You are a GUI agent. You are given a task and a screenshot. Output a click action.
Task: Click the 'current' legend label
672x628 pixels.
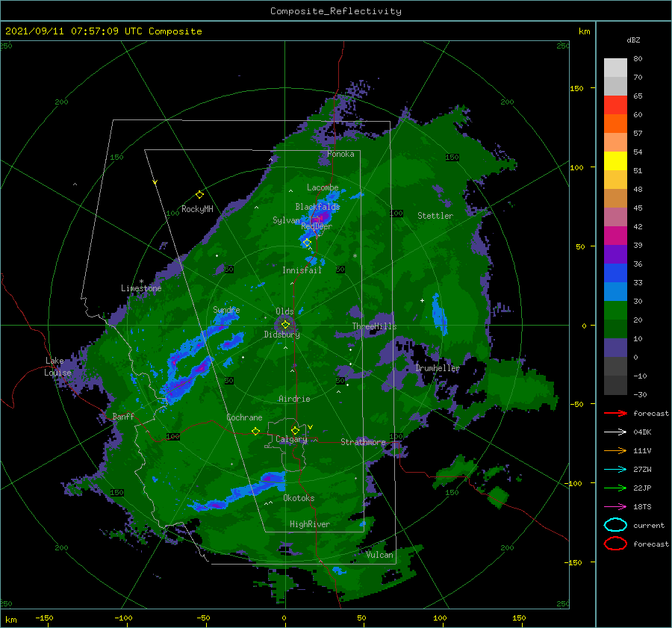pyautogui.click(x=649, y=526)
